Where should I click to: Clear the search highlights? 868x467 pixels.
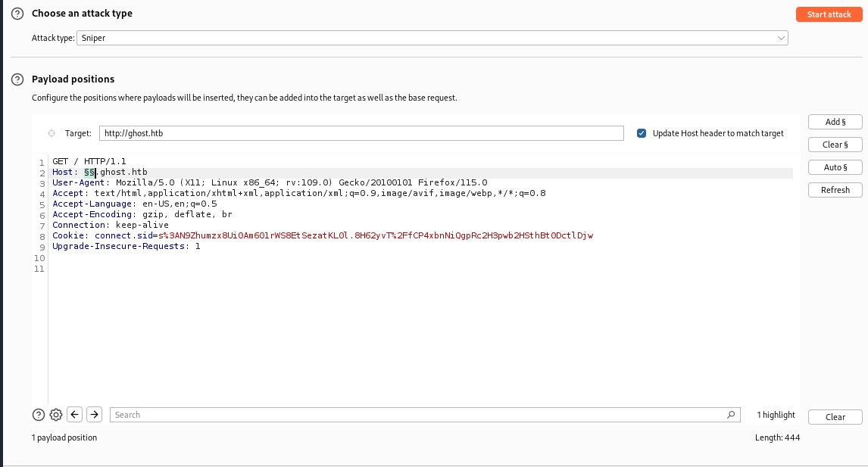coord(835,416)
